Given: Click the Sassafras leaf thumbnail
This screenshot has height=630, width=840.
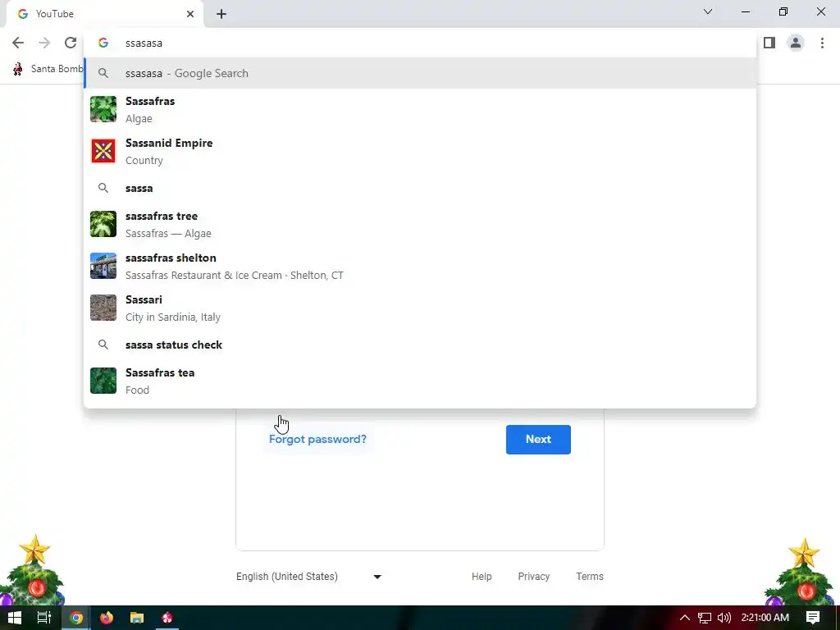Looking at the screenshot, I should (x=103, y=109).
